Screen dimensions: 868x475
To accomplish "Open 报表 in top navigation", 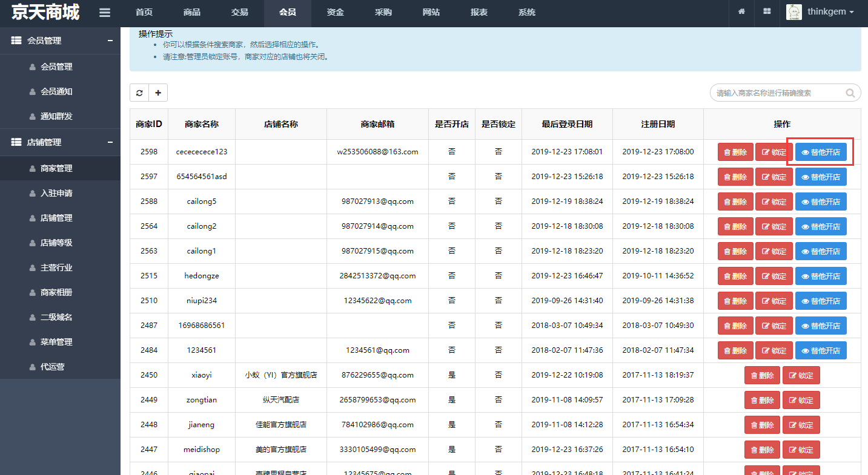I will point(479,12).
